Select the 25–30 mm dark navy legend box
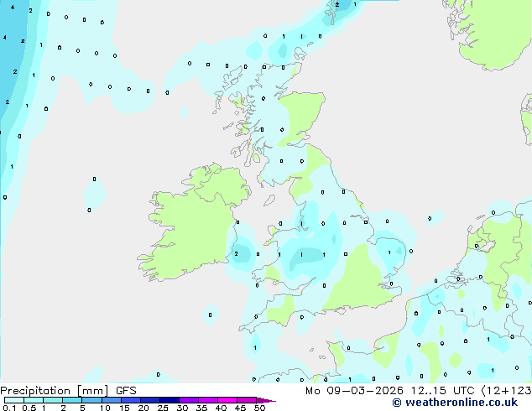Screen dimensions: 532x411 pyautogui.click(x=170, y=400)
